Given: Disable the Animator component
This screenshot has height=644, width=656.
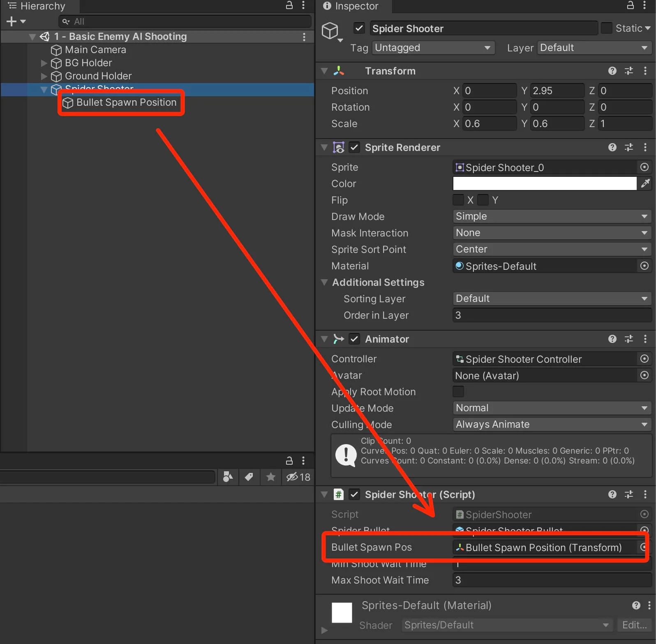Looking at the screenshot, I should (354, 339).
